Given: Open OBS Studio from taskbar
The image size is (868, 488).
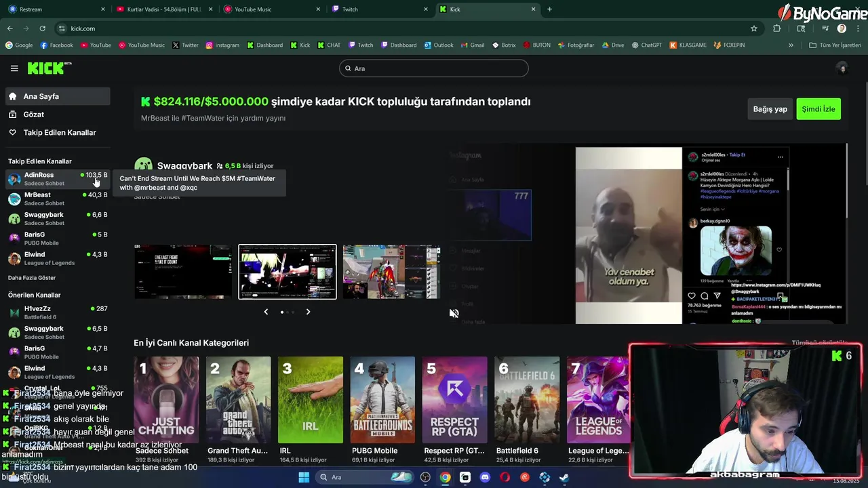Looking at the screenshot, I should pos(425,477).
